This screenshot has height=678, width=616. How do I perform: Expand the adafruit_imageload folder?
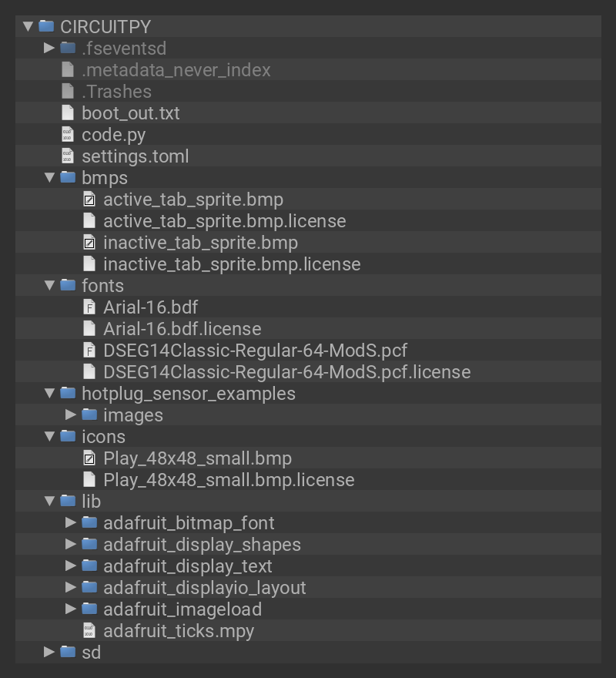[x=72, y=609]
